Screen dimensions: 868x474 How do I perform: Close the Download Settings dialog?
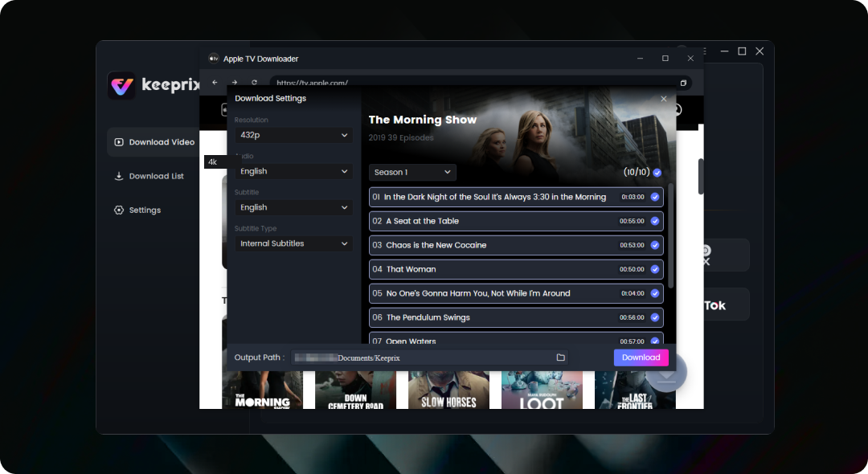pos(664,99)
